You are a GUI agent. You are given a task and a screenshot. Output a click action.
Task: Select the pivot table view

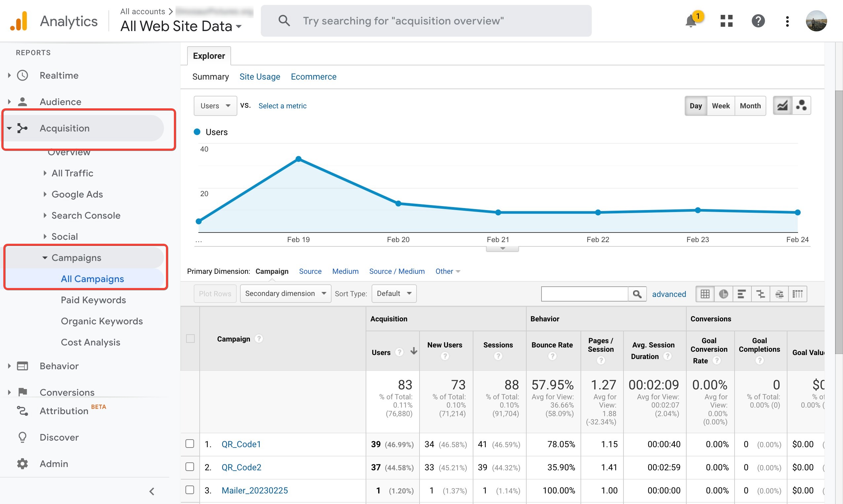tap(798, 294)
